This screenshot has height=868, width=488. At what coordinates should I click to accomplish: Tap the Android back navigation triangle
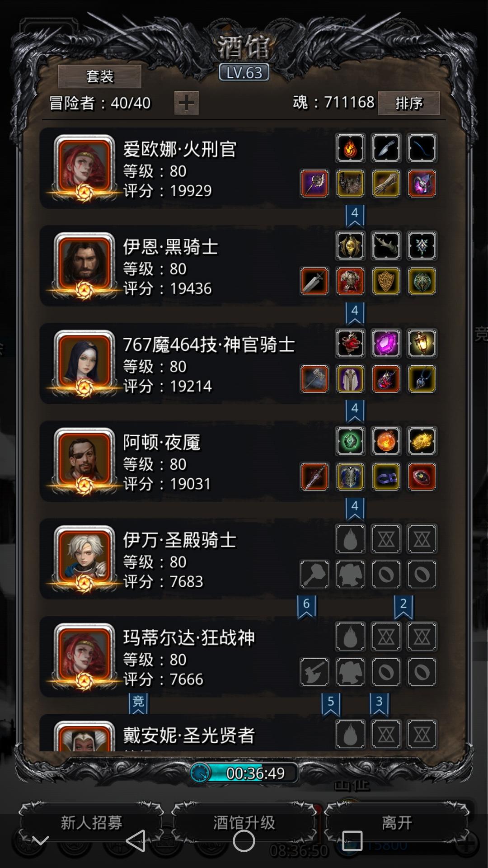click(136, 841)
